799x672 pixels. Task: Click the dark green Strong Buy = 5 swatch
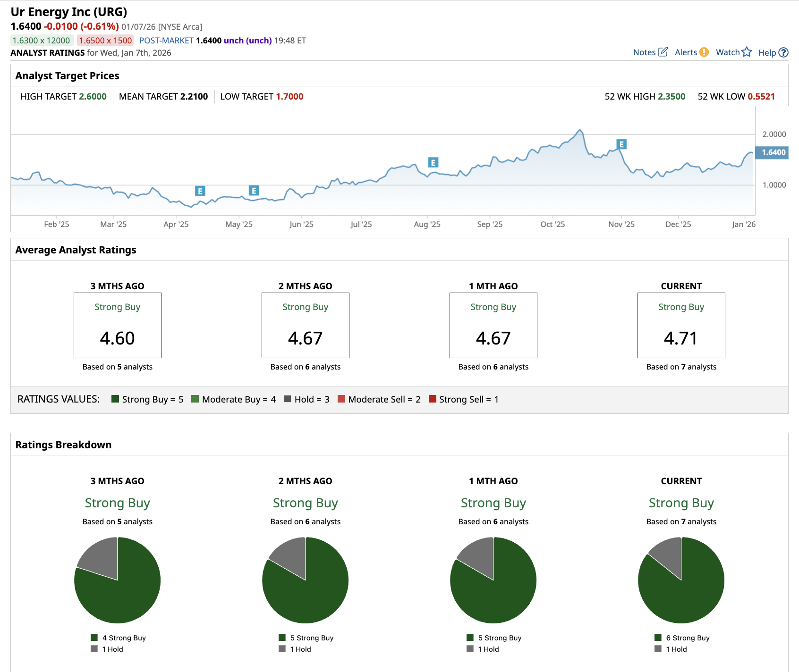[x=115, y=399]
